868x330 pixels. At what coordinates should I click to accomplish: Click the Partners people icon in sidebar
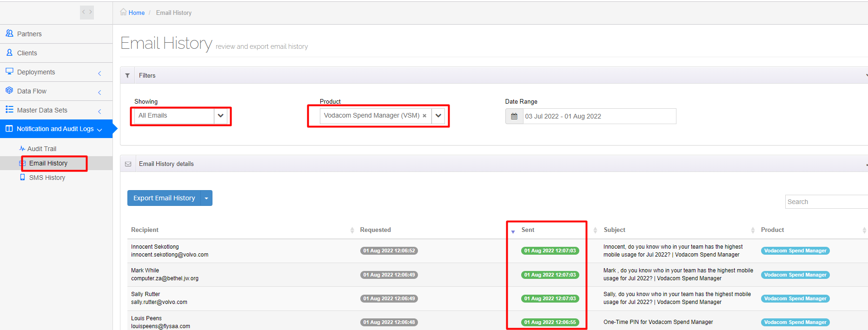pyautogui.click(x=9, y=33)
